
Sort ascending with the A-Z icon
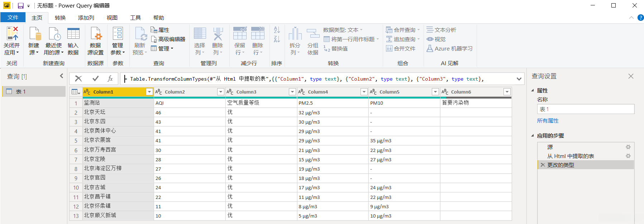click(277, 30)
